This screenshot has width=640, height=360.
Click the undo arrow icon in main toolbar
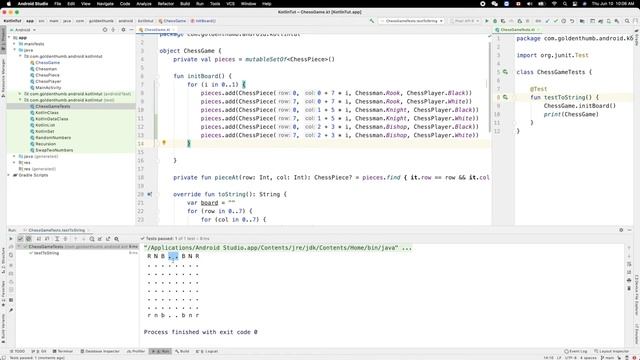pos(572,21)
